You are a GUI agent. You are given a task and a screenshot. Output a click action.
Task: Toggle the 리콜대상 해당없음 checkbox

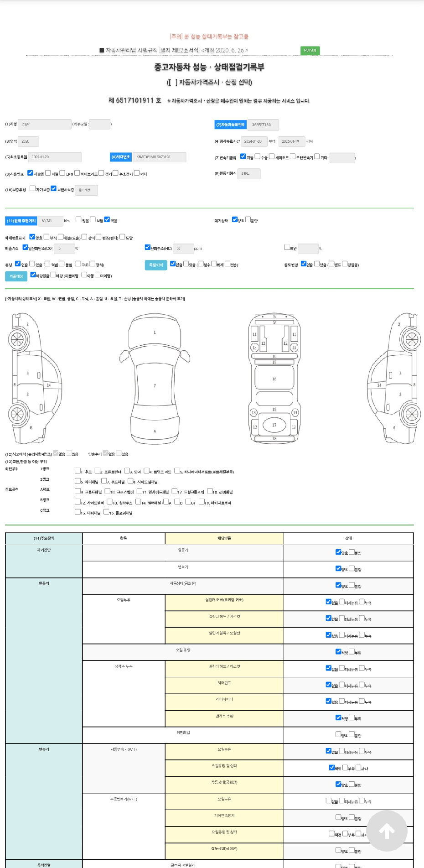33,275
